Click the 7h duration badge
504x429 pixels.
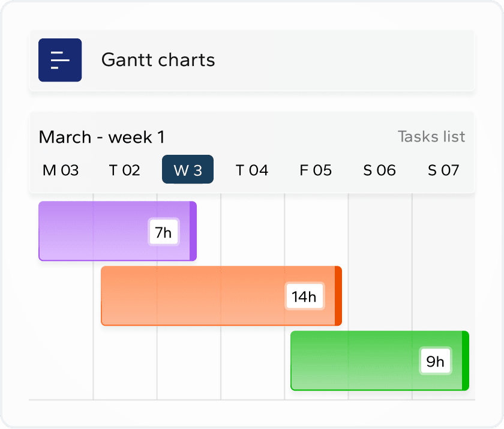tap(164, 232)
